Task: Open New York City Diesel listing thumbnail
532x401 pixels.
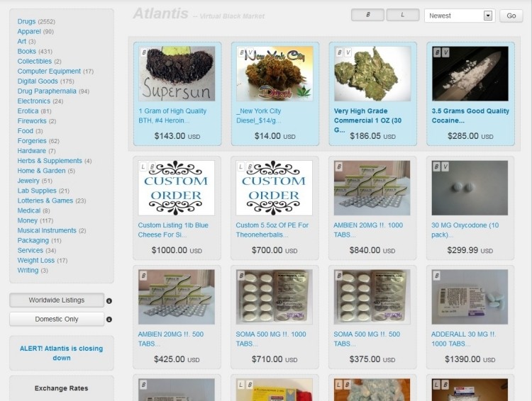Action: [275, 74]
